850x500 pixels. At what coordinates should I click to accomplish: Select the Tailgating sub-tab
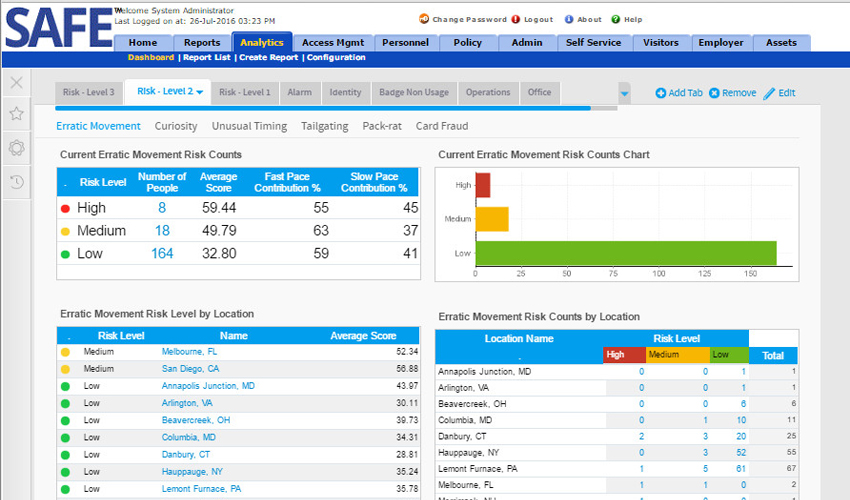326,126
